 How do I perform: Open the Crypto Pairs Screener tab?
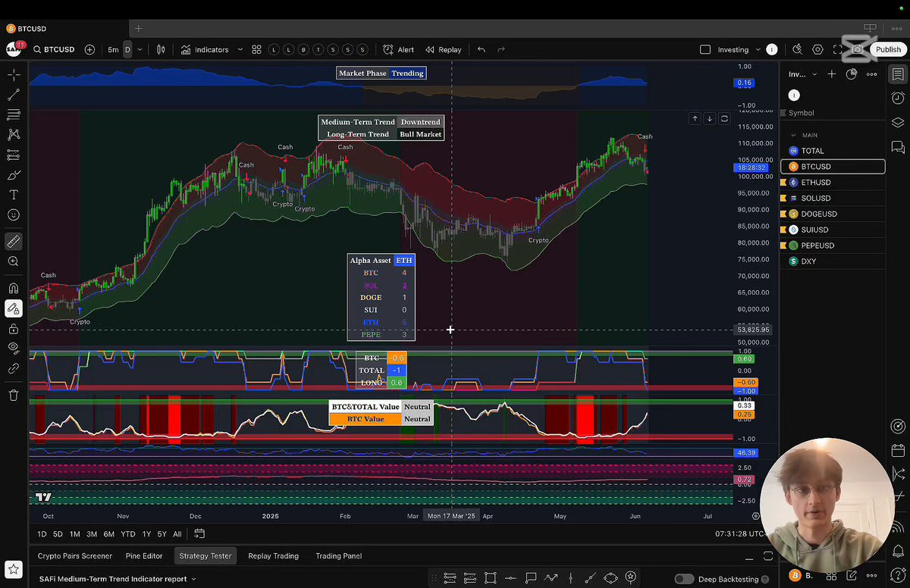[x=75, y=556]
